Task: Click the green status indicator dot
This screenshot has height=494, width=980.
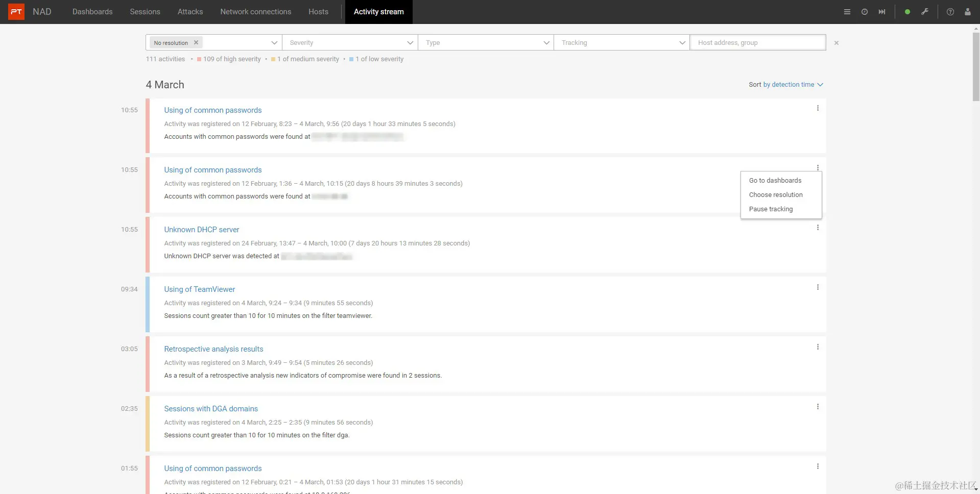Action: coord(907,12)
